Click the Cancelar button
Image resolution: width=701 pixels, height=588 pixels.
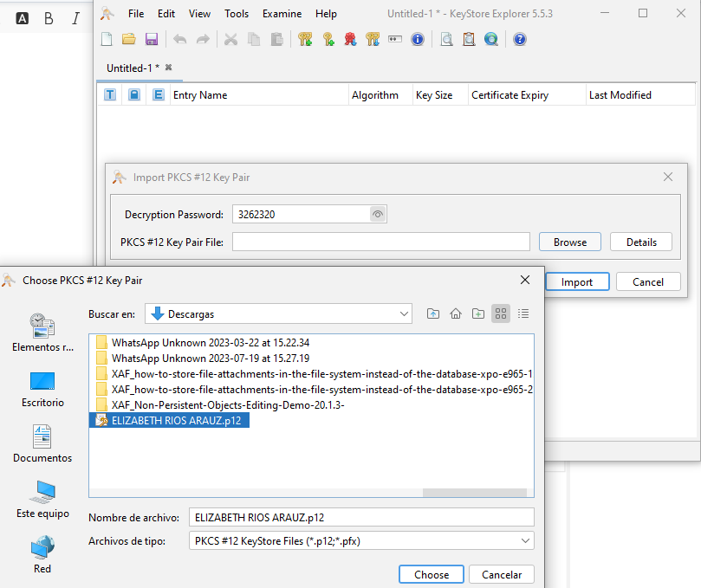[x=502, y=575]
